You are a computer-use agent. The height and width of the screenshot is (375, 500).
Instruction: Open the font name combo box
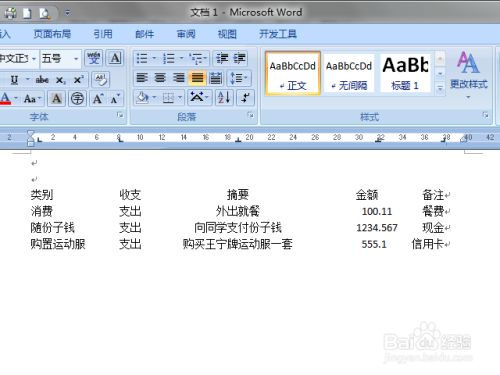click(x=18, y=59)
